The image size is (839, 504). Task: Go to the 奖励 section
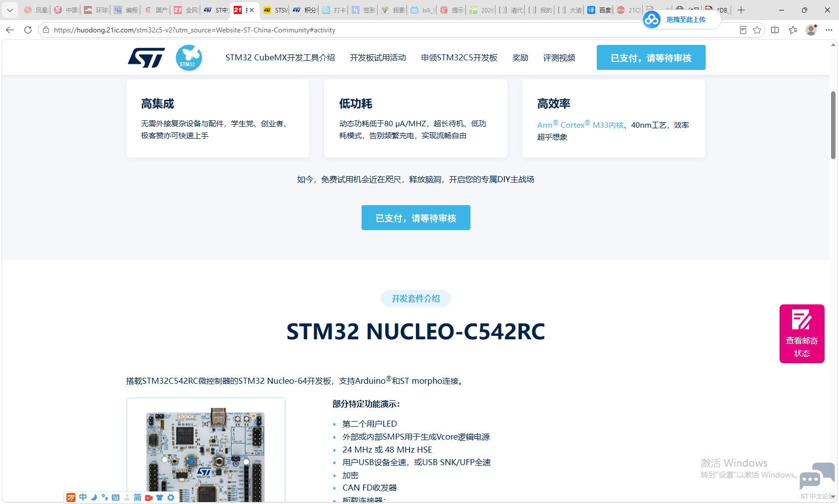pos(520,58)
